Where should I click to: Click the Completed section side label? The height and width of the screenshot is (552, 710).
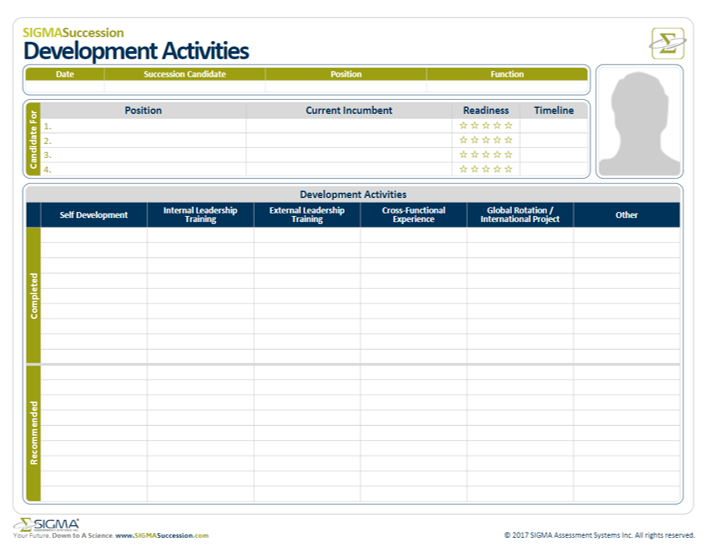point(33,295)
